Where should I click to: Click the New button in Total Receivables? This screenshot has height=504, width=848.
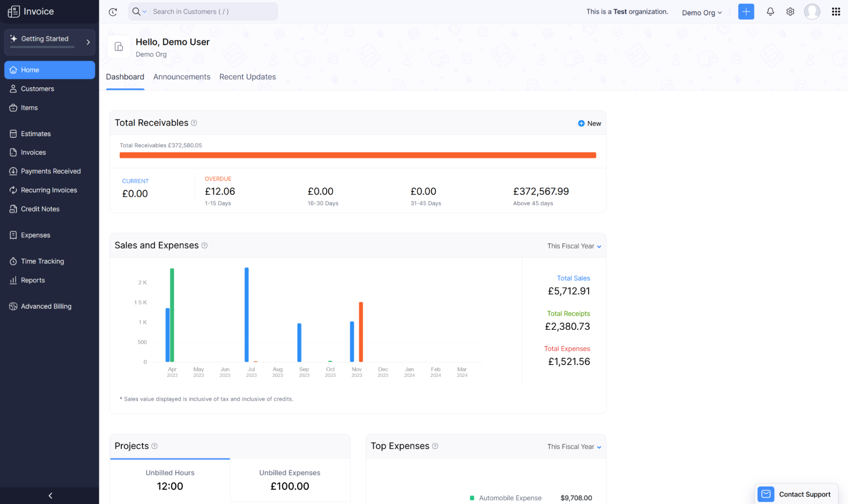589,123
